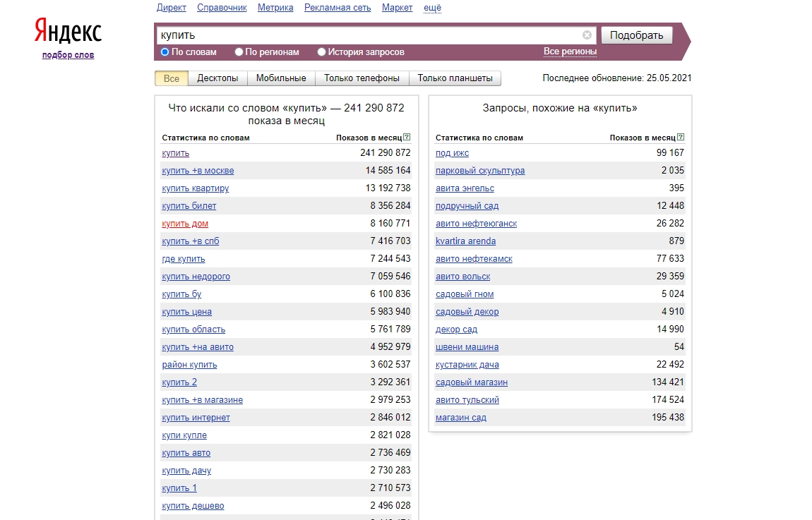The width and height of the screenshot is (812, 520).
Task: Switch to the Только телефоны tab
Action: point(362,78)
